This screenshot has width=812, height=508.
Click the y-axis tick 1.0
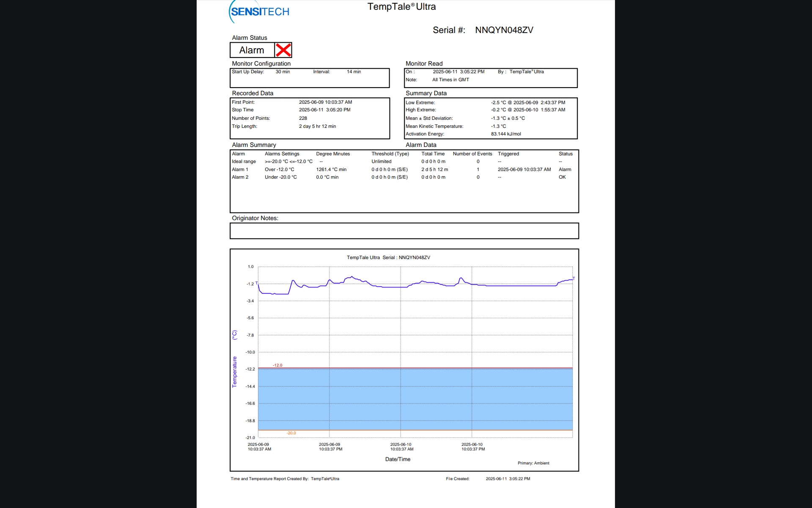pos(251,267)
